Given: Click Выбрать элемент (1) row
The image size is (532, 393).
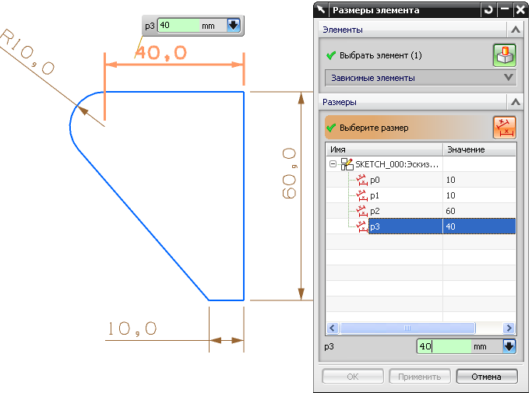Looking at the screenshot, I should coord(407,55).
